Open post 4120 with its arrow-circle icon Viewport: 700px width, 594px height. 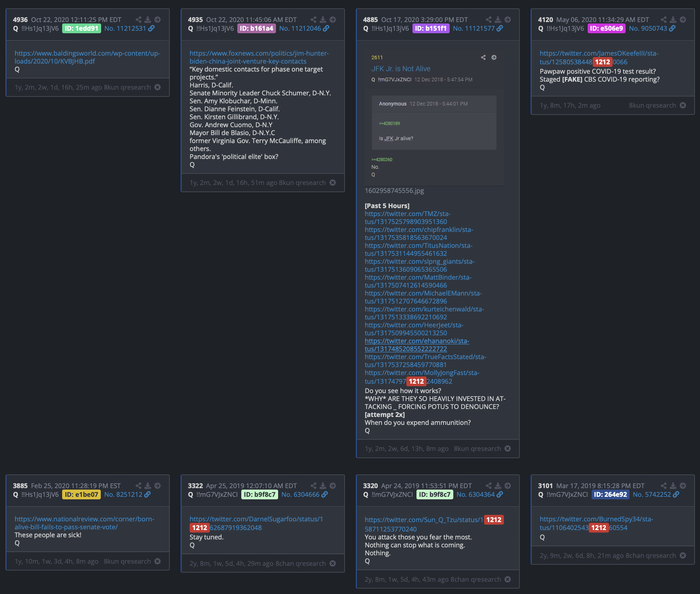point(683,20)
